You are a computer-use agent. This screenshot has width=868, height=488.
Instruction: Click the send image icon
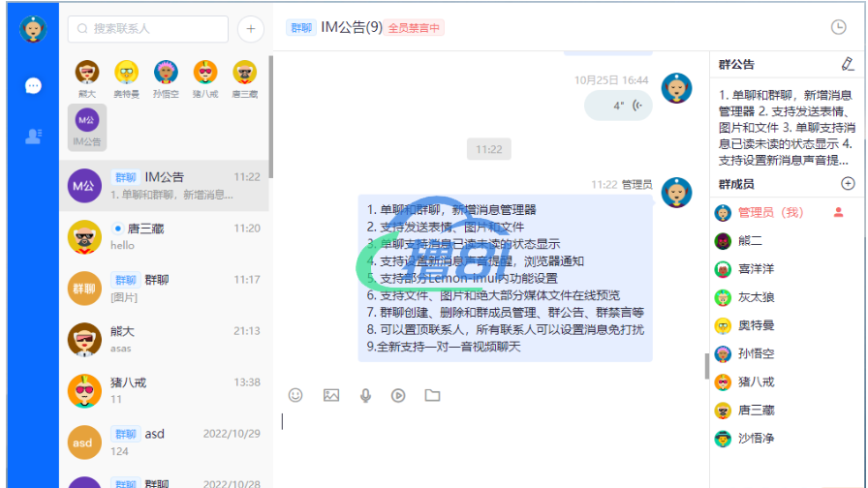pyautogui.click(x=331, y=395)
